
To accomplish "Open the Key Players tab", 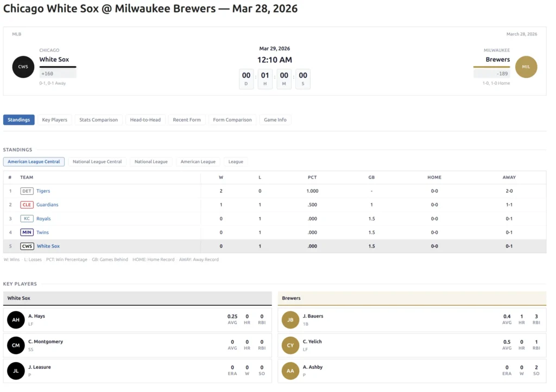I will (x=55, y=120).
